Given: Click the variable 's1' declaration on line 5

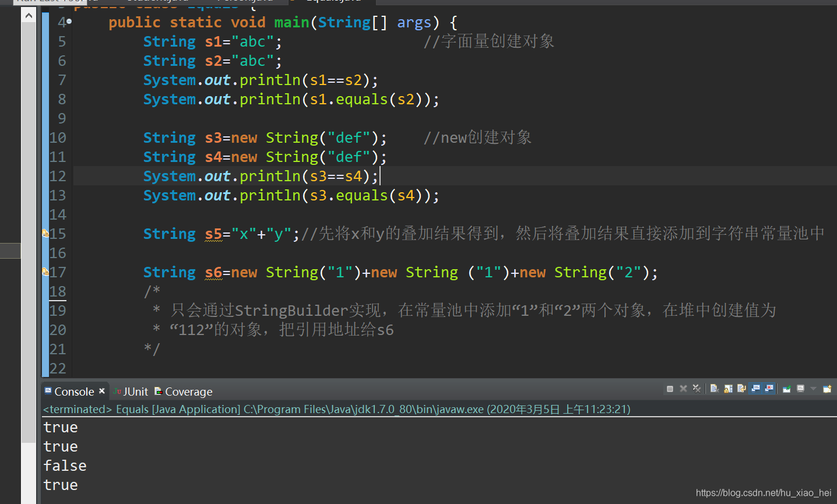Looking at the screenshot, I should point(213,41).
